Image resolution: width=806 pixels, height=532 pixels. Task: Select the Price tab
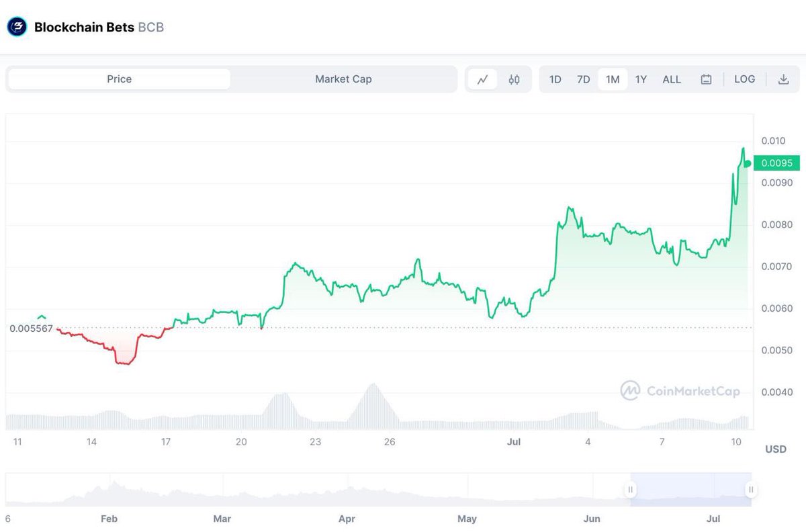[119, 79]
